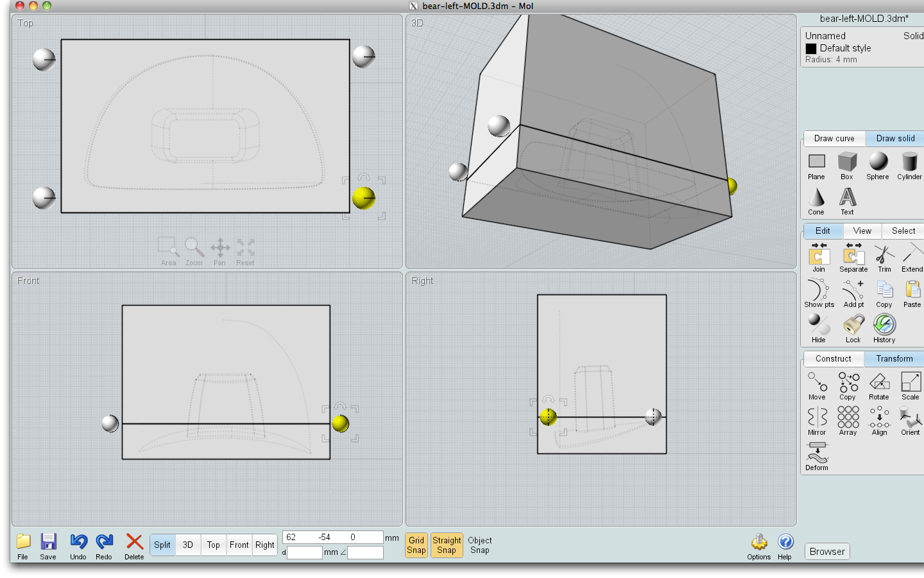The image size is (924, 578).
Task: Open the Construct tab
Action: pos(834,358)
